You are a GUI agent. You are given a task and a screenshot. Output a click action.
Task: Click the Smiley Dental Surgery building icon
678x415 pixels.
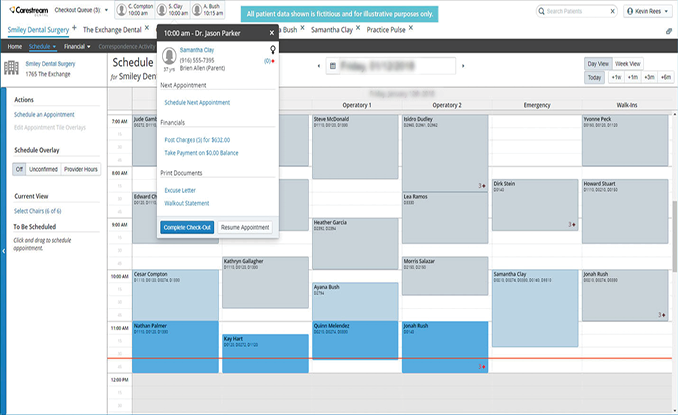[x=12, y=67]
